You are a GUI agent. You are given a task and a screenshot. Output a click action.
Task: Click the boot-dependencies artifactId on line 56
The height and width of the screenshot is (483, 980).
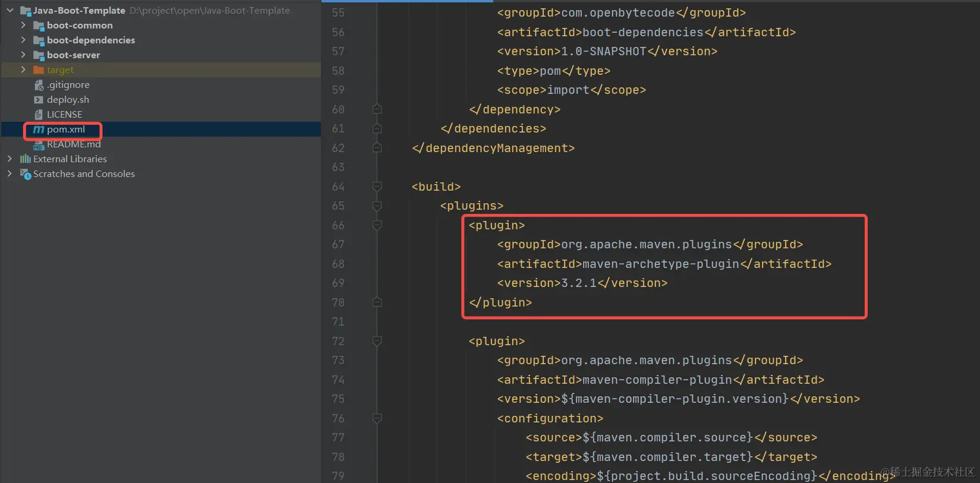coord(643,32)
